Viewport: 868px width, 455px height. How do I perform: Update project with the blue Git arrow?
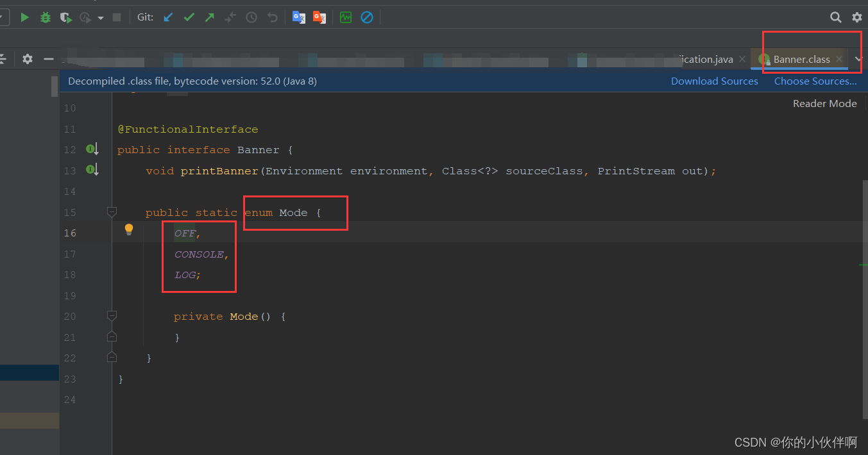(x=168, y=17)
